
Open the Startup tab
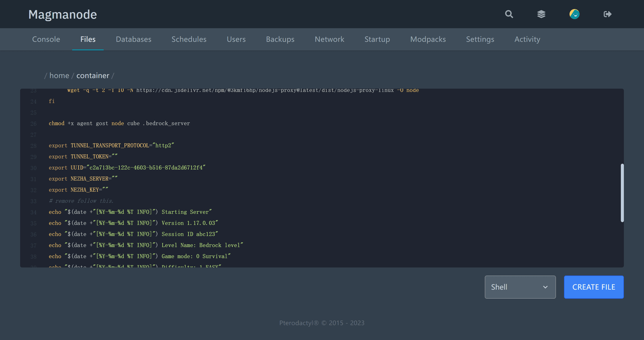(377, 39)
